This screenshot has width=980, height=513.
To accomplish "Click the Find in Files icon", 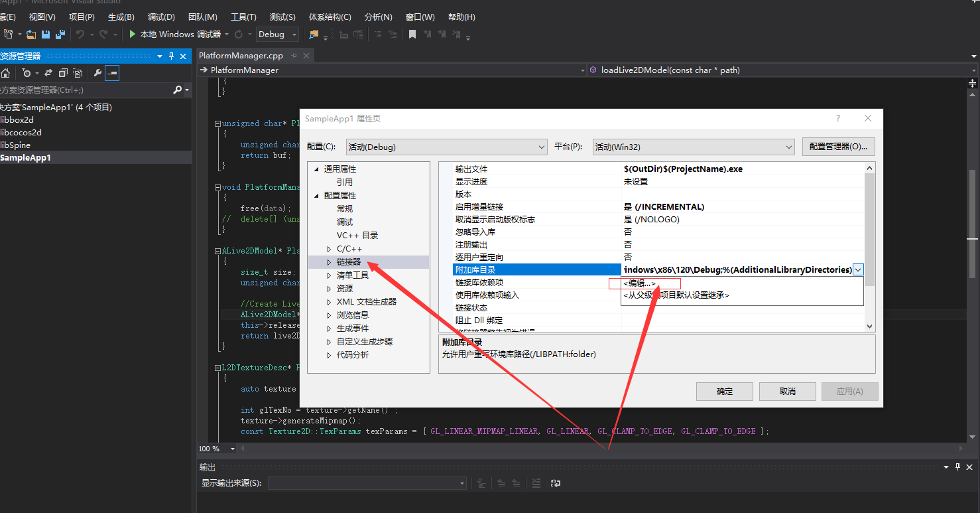I will point(314,35).
